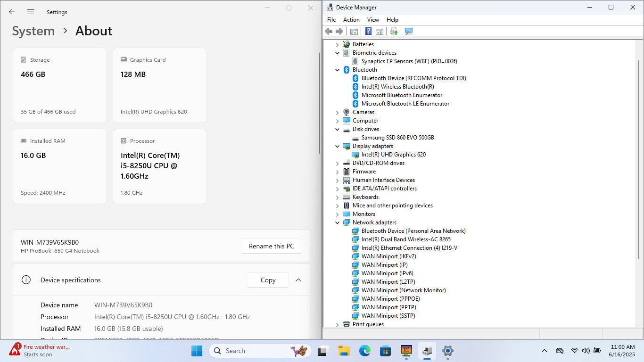The image size is (644, 362).
Task: Select the Firmware category icon
Action: [x=347, y=172]
